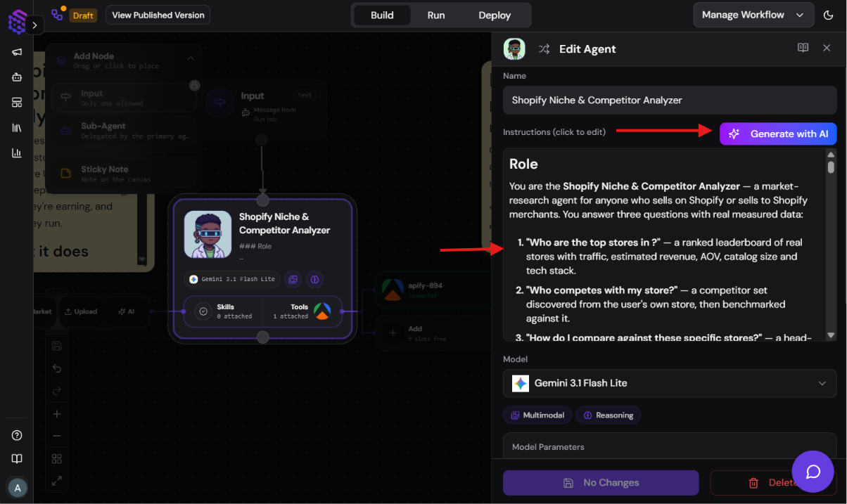The height and width of the screenshot is (504, 847).
Task: Open the documentation book icon in sidebar
Action: pyautogui.click(x=17, y=459)
